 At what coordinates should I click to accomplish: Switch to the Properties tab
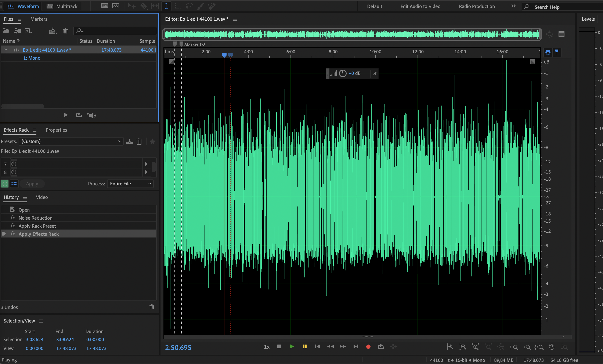pos(56,130)
